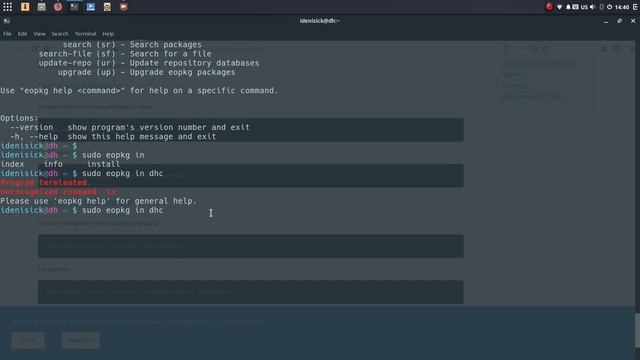Viewport: 640px width, 360px height.
Task: Open the applications grid menu
Action: pos(7,7)
